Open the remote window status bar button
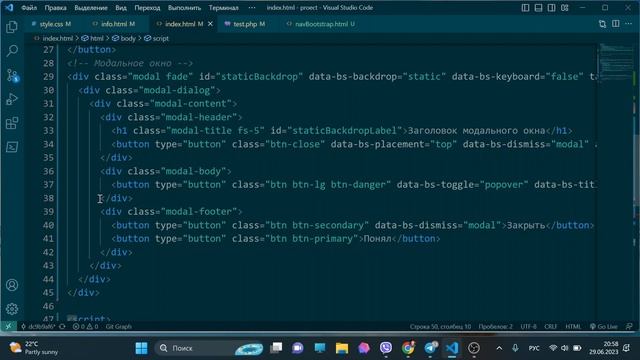 8,327
